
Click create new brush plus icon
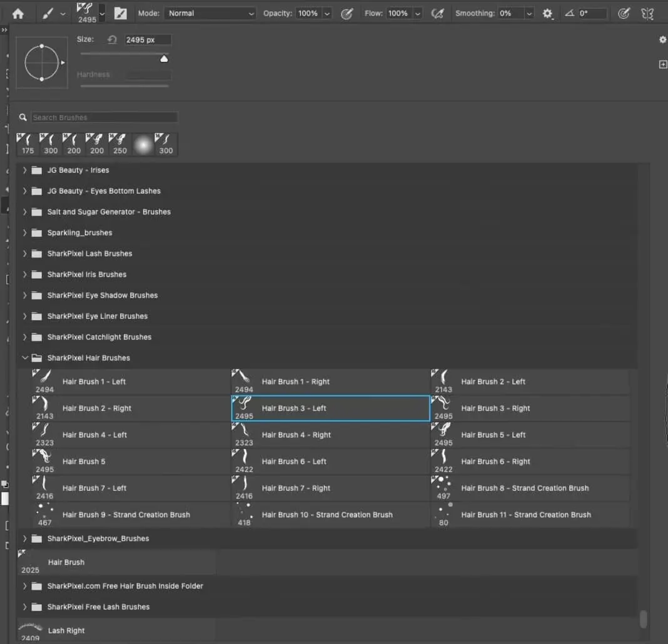click(663, 64)
